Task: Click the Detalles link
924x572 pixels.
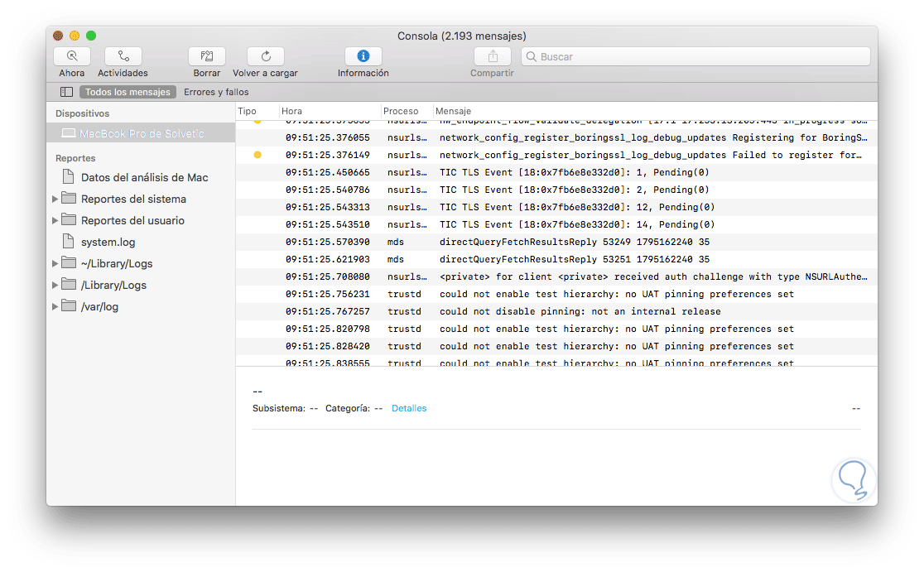Action: point(409,408)
